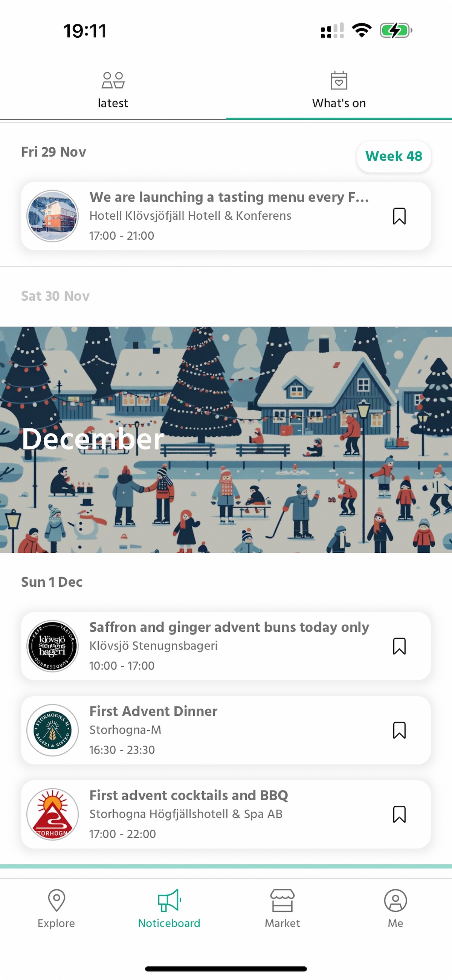Viewport: 452px width, 980px height.
Task: Bookmark the First Advent Dinner event
Action: [399, 730]
